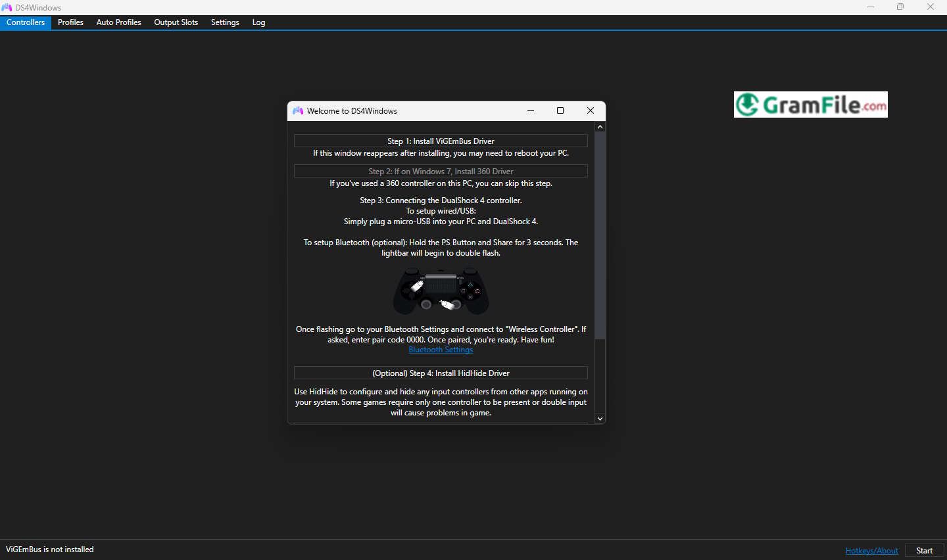The height and width of the screenshot is (560, 947).
Task: Go to the Output Slots tab
Action: coord(176,22)
